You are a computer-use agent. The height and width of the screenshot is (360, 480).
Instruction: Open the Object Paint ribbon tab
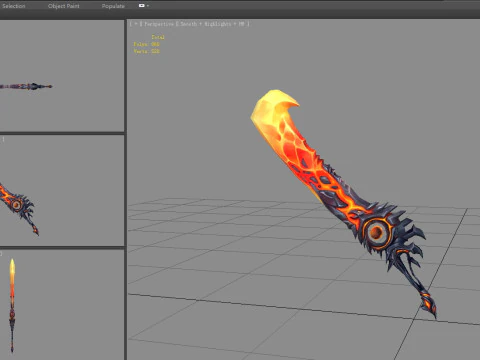[64, 6]
